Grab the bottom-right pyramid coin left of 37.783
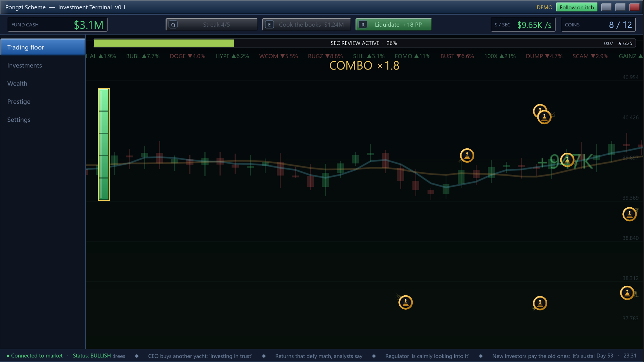The height and width of the screenshot is (362, 644). (540, 303)
